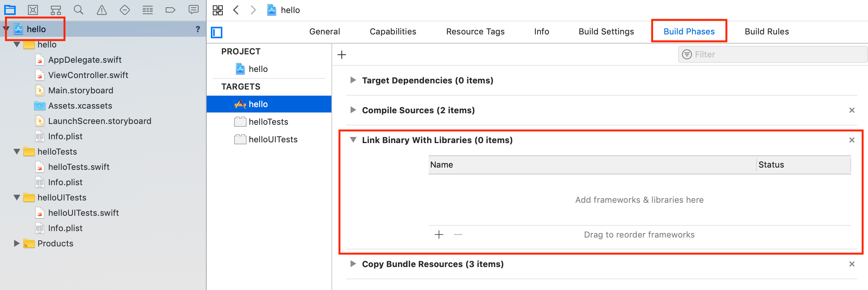
Task: Delete the Compile Sources phase
Action: (x=852, y=110)
